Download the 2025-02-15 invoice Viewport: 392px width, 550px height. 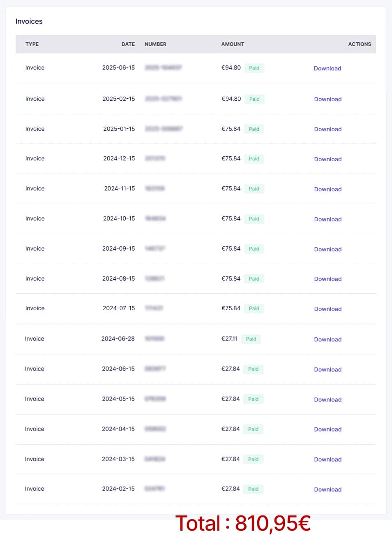(327, 99)
